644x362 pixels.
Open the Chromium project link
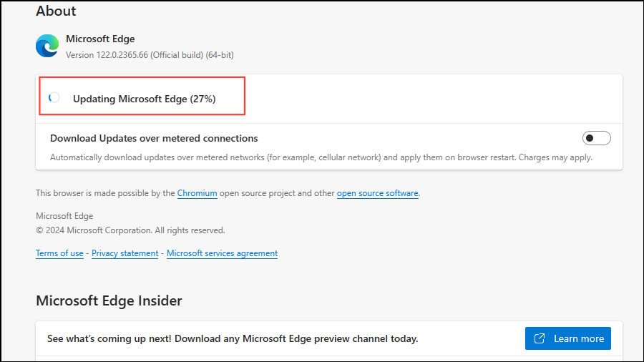[x=197, y=193]
